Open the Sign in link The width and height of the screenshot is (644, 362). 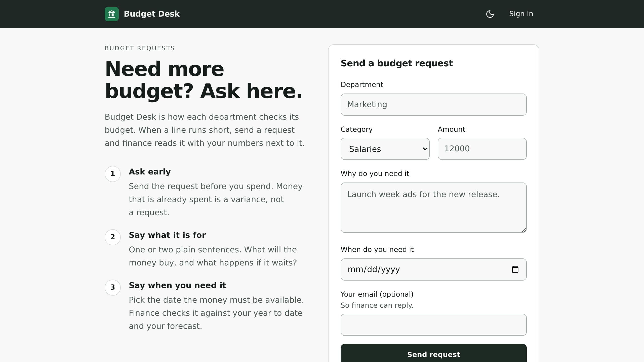(521, 14)
